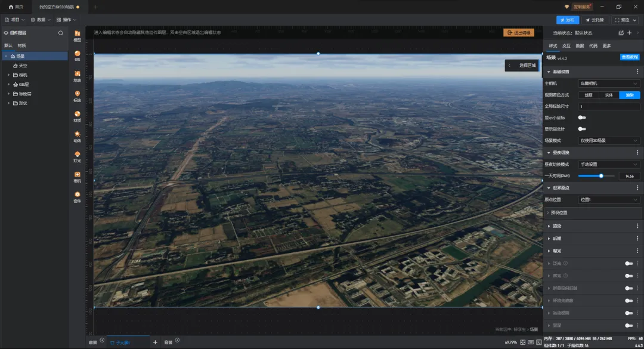Expand the 相机 tree folder
Viewport: 644px width, 349px height.
tap(8, 75)
